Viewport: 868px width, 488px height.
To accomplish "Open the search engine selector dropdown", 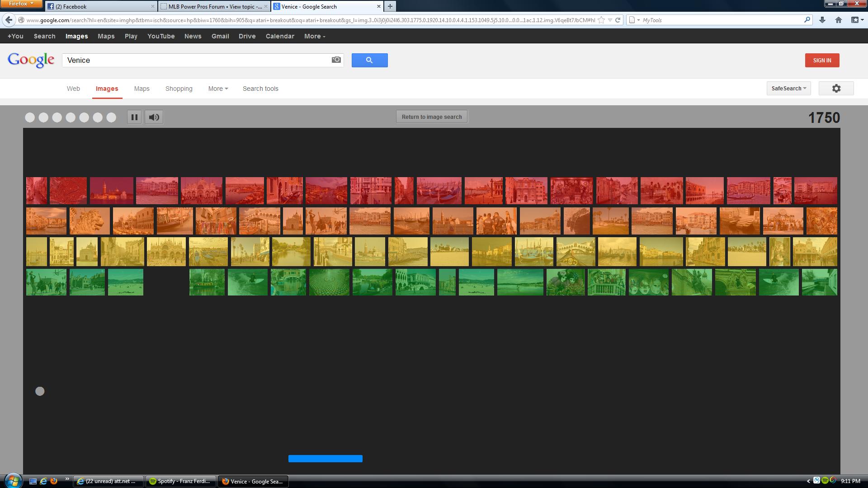I will (x=634, y=20).
